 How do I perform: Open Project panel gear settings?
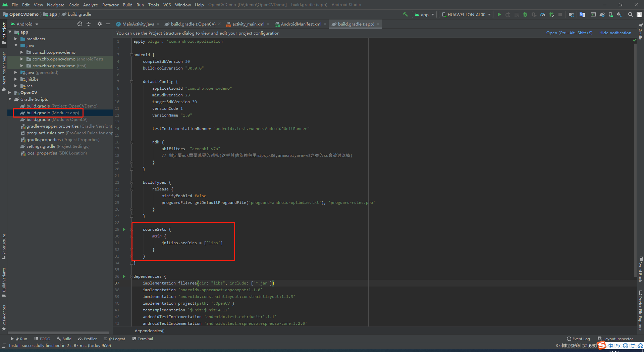[100, 24]
